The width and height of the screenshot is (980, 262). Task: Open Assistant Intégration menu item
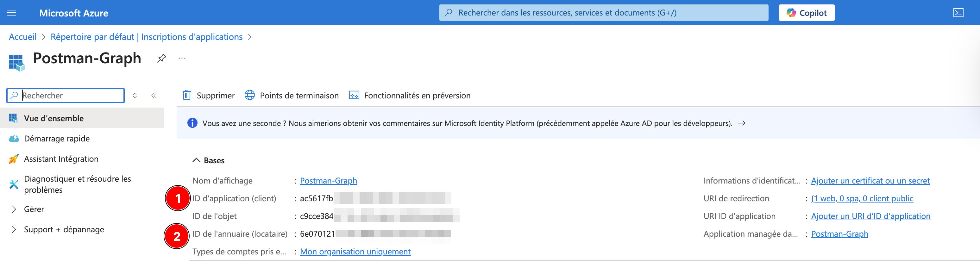pos(61,159)
